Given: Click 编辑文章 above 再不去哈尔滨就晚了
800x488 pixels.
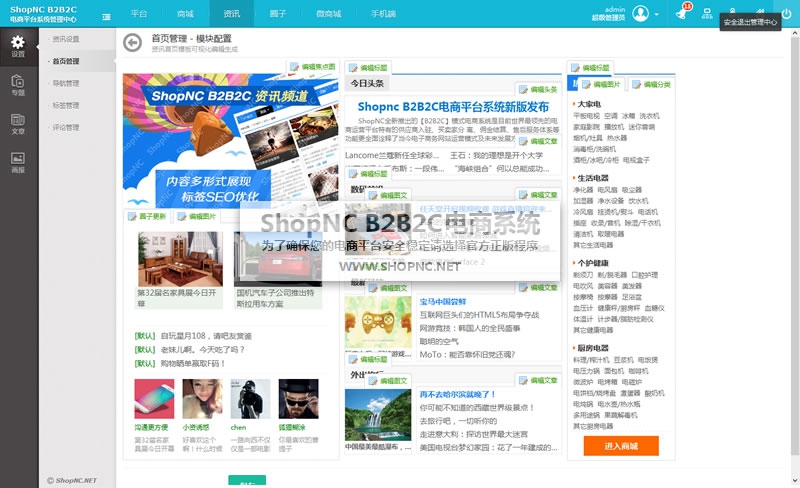Looking at the screenshot, I should (x=538, y=380).
